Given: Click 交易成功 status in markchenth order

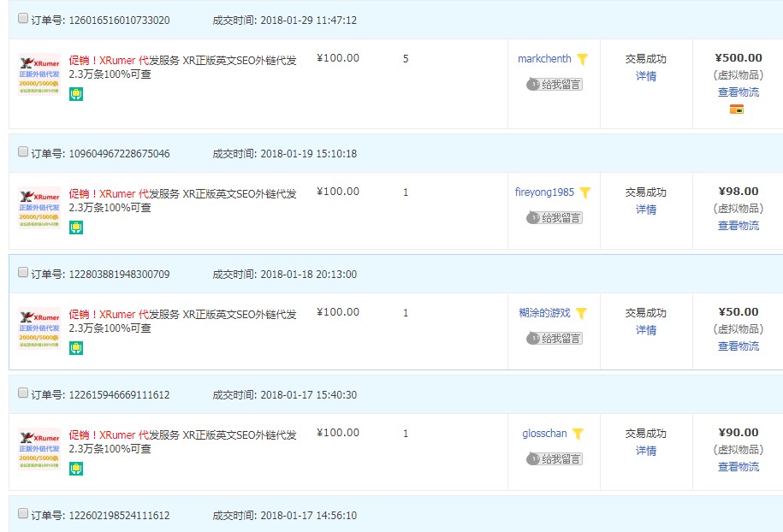Looking at the screenshot, I should pyautogui.click(x=646, y=59).
